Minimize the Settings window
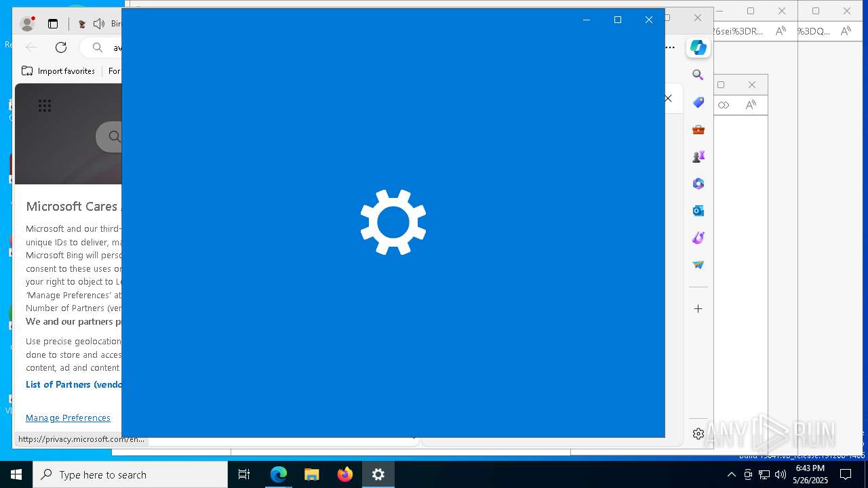868x488 pixels. (587, 20)
